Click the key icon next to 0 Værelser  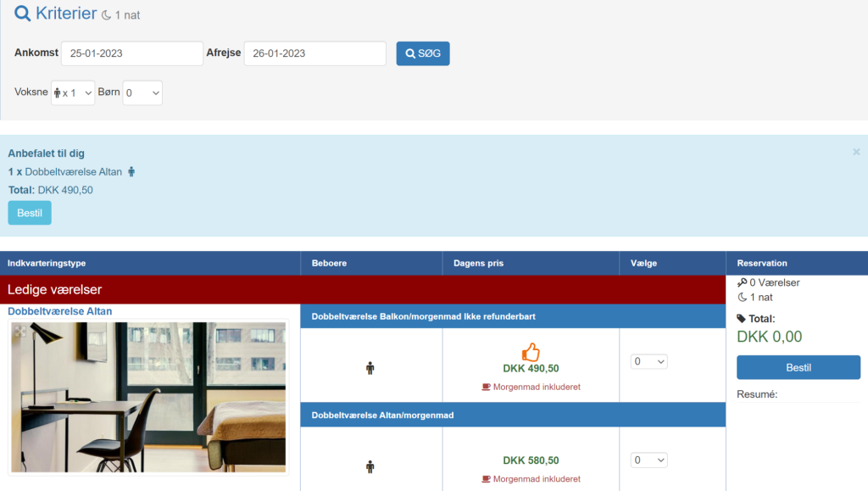point(742,283)
